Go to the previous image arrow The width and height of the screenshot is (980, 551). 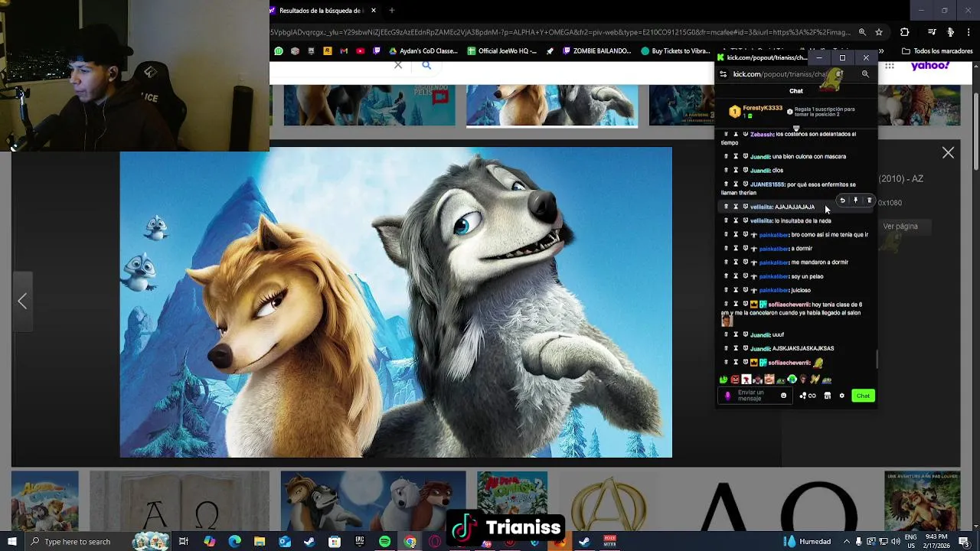22,302
